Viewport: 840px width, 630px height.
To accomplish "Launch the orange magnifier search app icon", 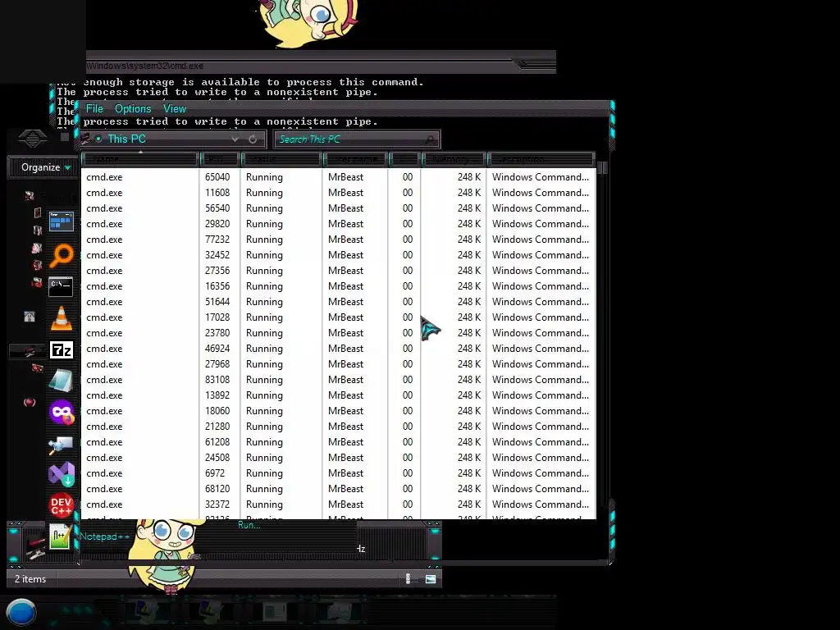I will (61, 255).
